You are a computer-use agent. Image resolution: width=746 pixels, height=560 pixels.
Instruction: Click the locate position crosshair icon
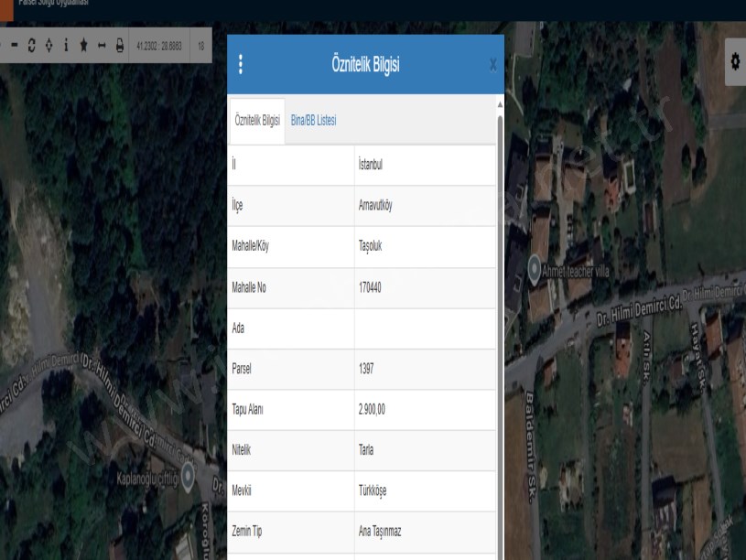tap(49, 46)
